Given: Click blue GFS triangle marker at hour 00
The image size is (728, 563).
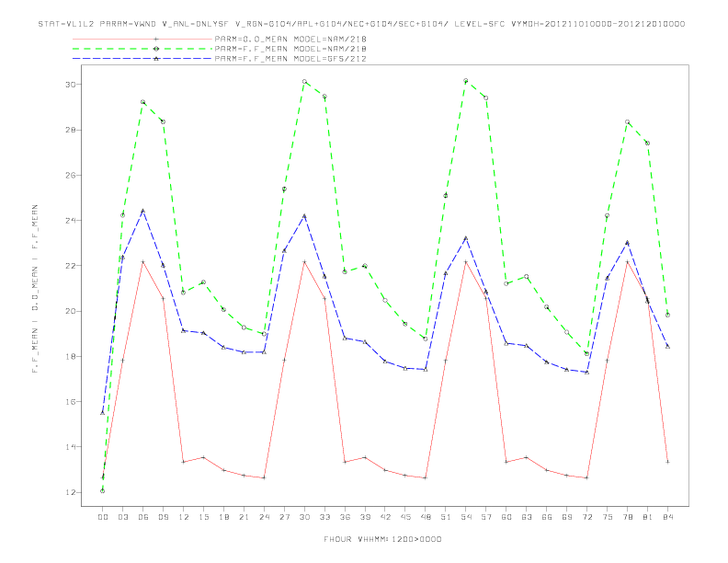Looking at the screenshot, I should pyautogui.click(x=103, y=413).
